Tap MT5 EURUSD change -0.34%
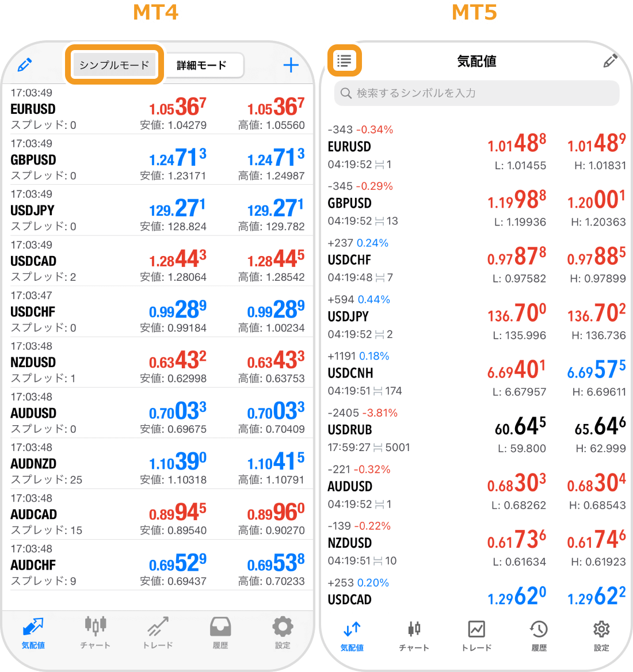 point(375,129)
